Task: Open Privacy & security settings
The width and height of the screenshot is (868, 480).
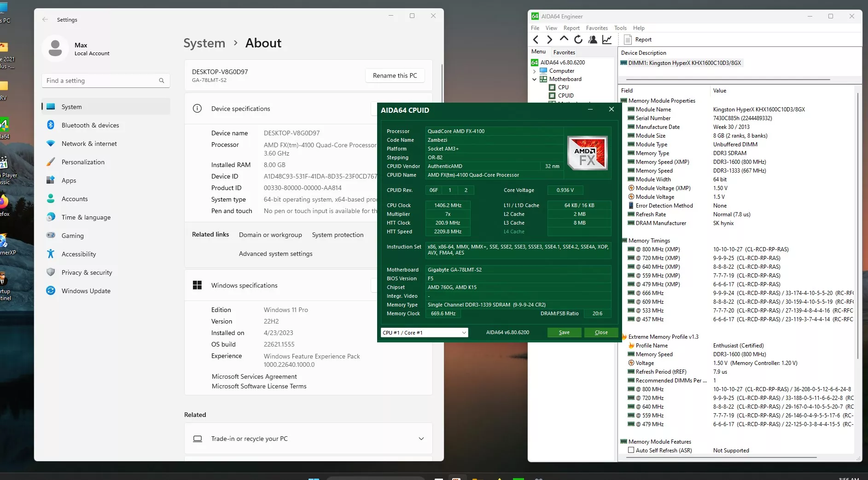Action: pos(106,272)
